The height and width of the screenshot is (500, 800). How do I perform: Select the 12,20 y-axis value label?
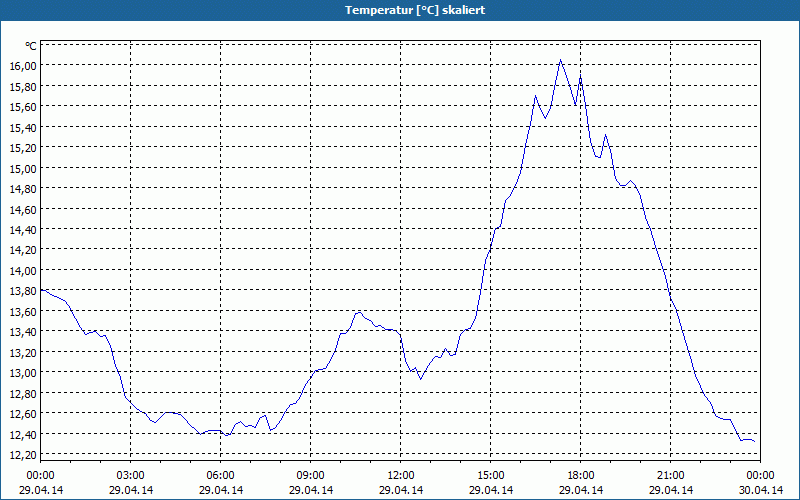(x=23, y=455)
